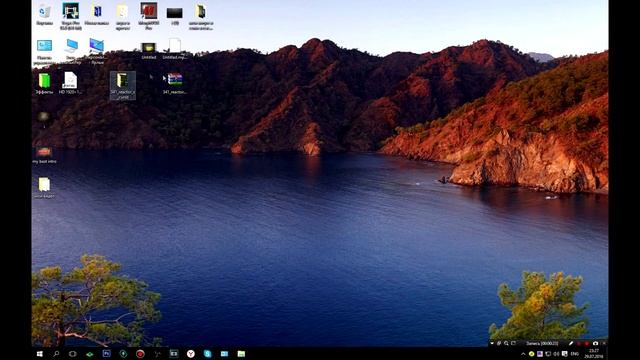The height and width of the screenshot is (360, 640).
Task: Stop recording with the red recorder button
Action: [587, 344]
